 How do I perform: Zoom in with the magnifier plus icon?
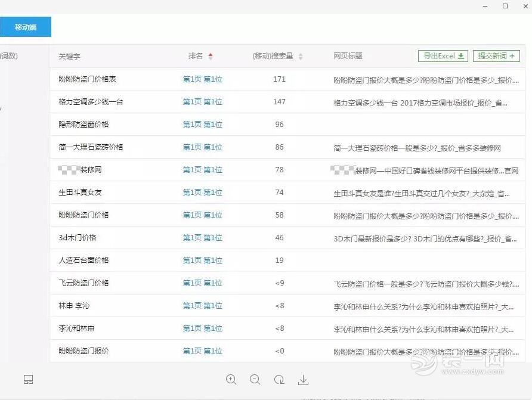[x=231, y=379]
